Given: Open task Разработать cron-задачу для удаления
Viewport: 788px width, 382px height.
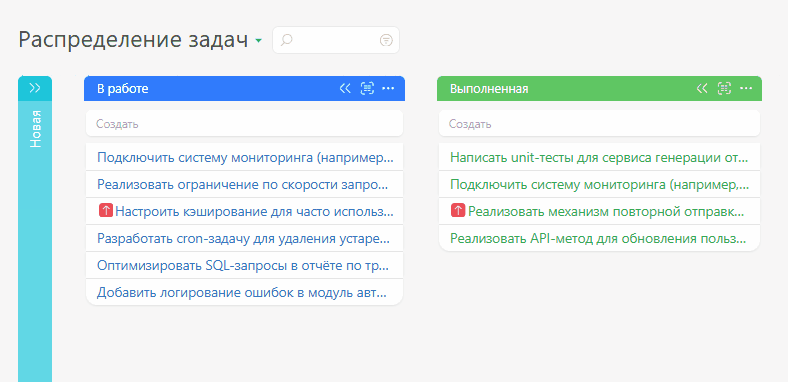Looking at the screenshot, I should click(244, 238).
